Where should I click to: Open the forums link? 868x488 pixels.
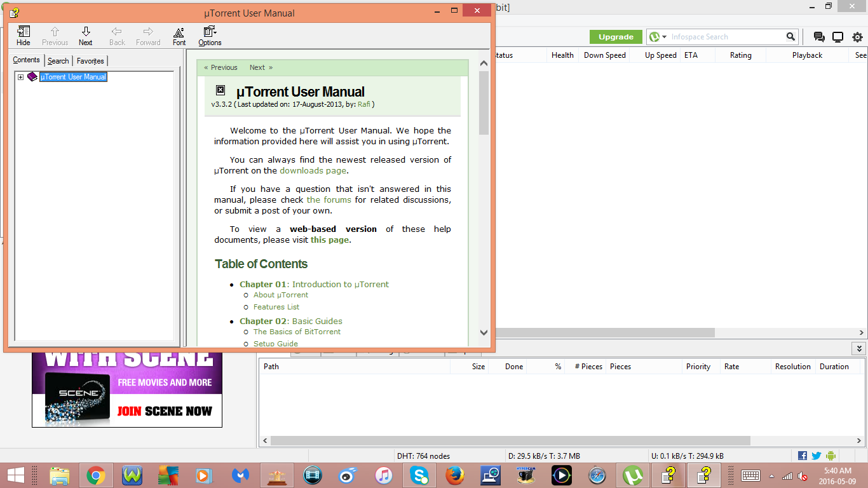[x=329, y=200]
